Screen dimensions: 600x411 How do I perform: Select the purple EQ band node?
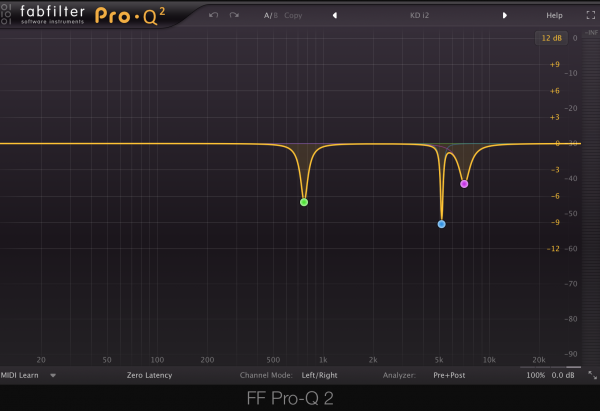(464, 184)
